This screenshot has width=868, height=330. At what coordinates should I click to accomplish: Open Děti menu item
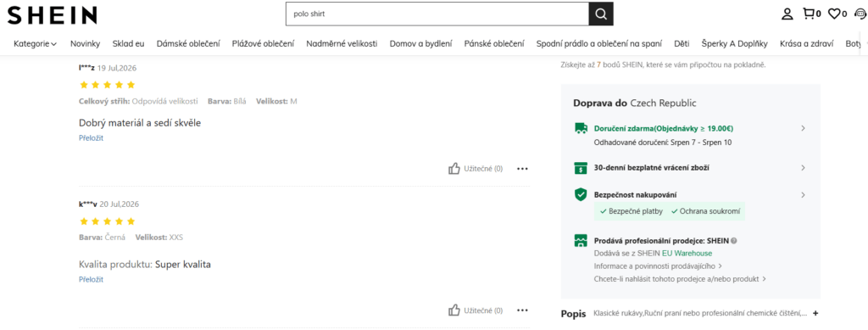tap(682, 44)
